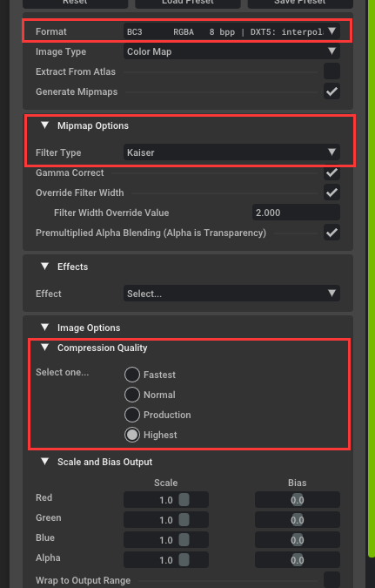Toggle the Extract From Atlas checkbox

(331, 71)
